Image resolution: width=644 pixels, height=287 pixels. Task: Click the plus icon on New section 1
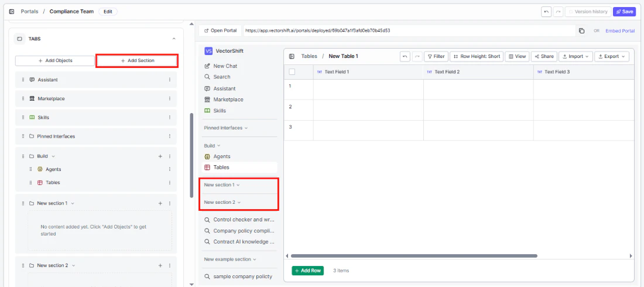pos(160,203)
